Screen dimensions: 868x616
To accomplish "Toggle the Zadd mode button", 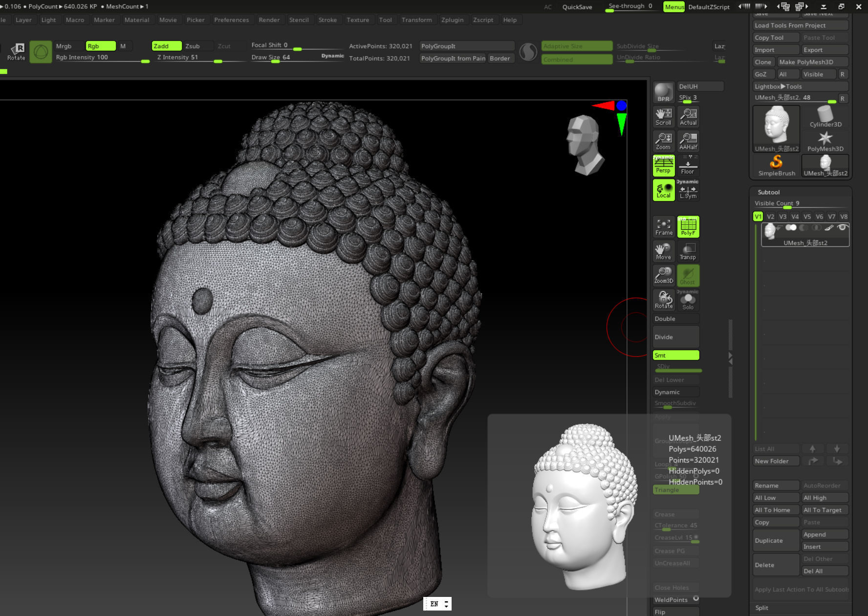I will [167, 46].
